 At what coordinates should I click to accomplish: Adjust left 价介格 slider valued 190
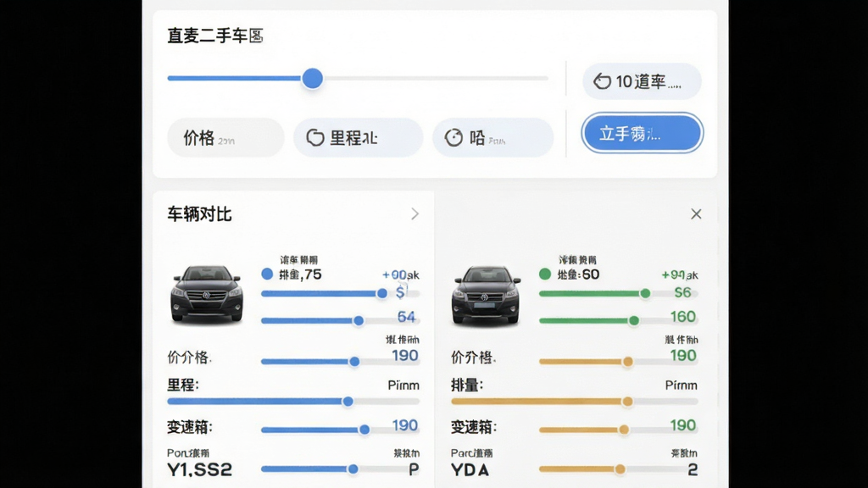point(340,362)
